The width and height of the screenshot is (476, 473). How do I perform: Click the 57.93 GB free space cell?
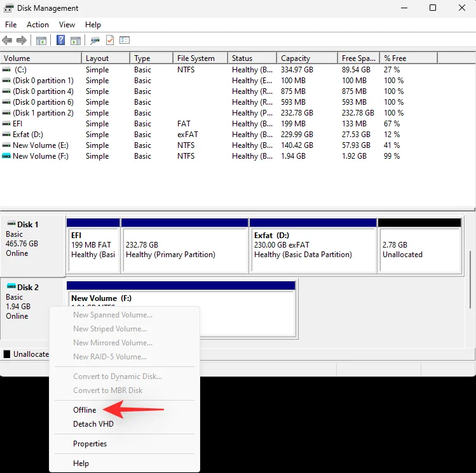(356, 145)
